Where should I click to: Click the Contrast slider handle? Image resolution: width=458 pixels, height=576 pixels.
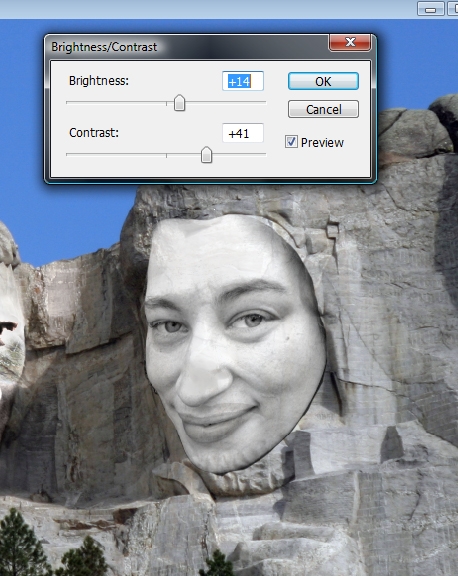[x=206, y=155]
